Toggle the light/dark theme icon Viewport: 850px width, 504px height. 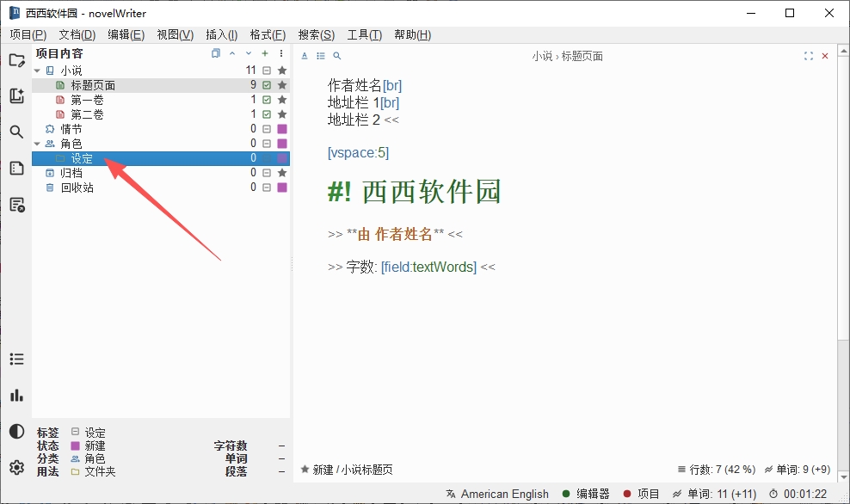[17, 432]
